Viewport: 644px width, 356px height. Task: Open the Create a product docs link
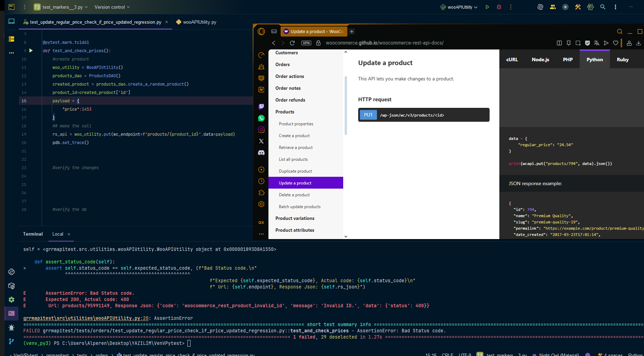pyautogui.click(x=294, y=136)
